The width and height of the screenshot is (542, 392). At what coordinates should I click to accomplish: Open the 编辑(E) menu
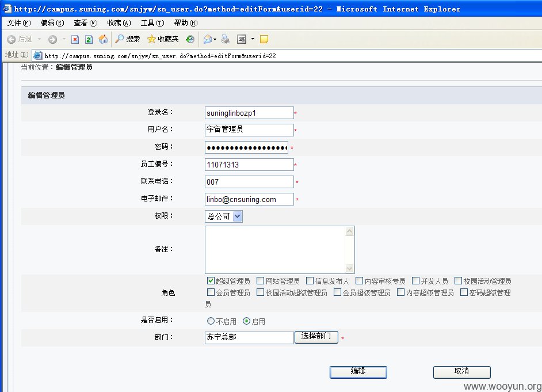tap(52, 23)
